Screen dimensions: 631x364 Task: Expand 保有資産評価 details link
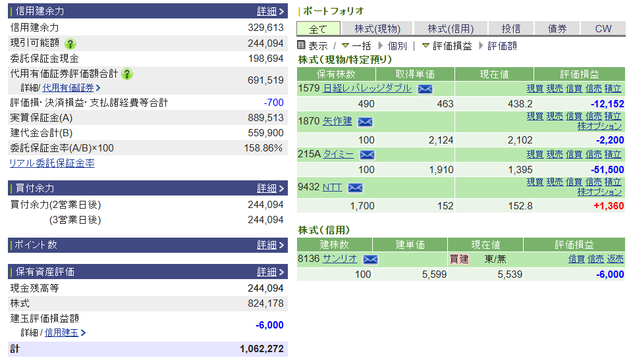[x=271, y=272]
